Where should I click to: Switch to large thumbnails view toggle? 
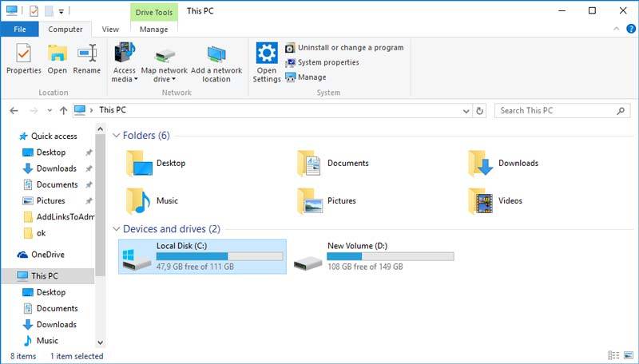[x=629, y=355]
